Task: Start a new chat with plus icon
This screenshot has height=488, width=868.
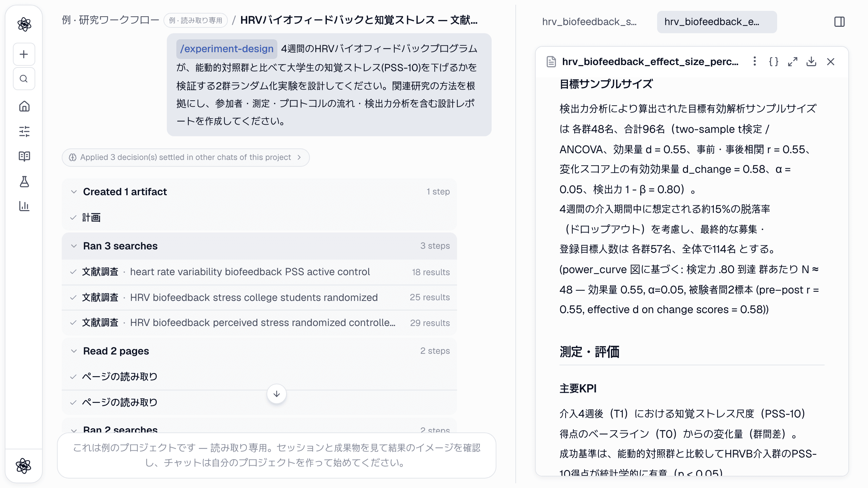Action: [x=24, y=54]
